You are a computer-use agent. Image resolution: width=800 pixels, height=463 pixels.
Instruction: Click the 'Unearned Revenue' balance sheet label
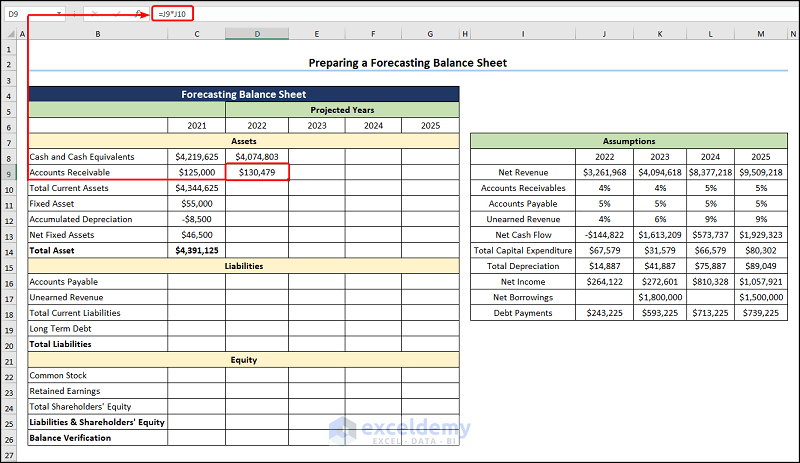[66, 297]
